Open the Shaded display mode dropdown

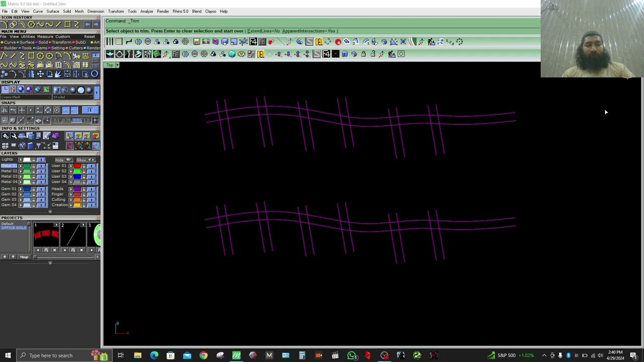point(73,97)
